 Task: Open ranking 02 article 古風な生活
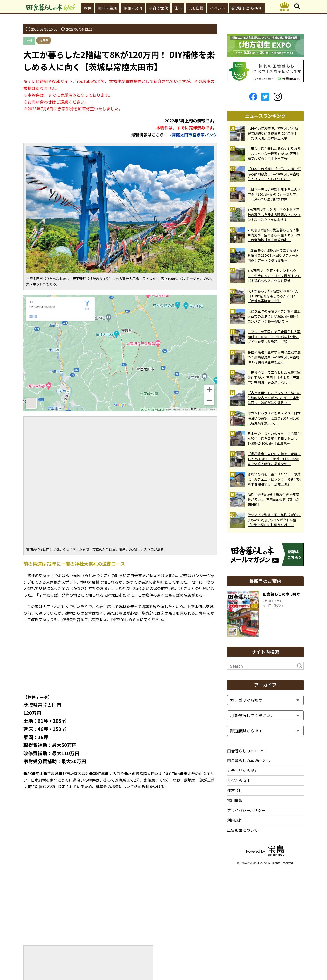tap(274, 154)
